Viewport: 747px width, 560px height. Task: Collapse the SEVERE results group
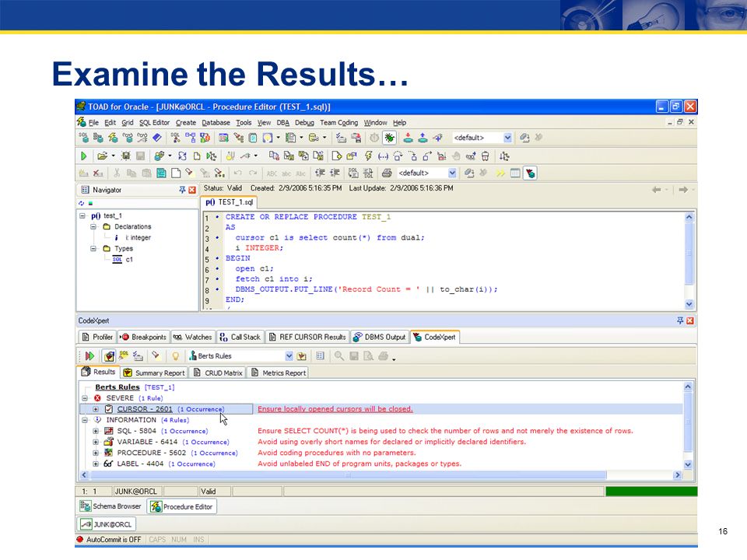click(85, 398)
